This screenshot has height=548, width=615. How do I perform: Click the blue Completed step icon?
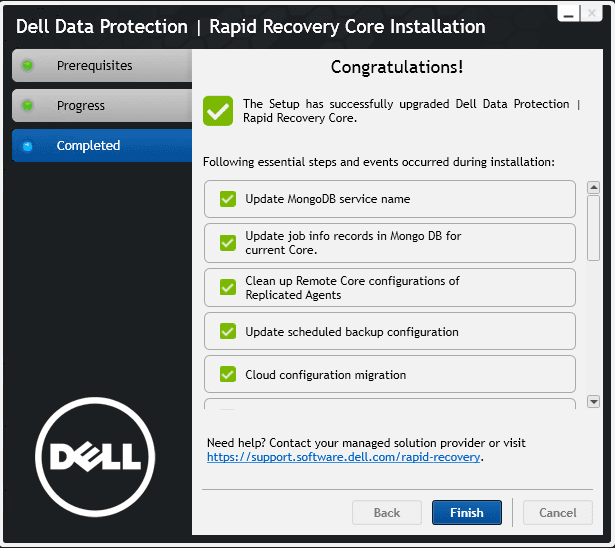[x=27, y=146]
